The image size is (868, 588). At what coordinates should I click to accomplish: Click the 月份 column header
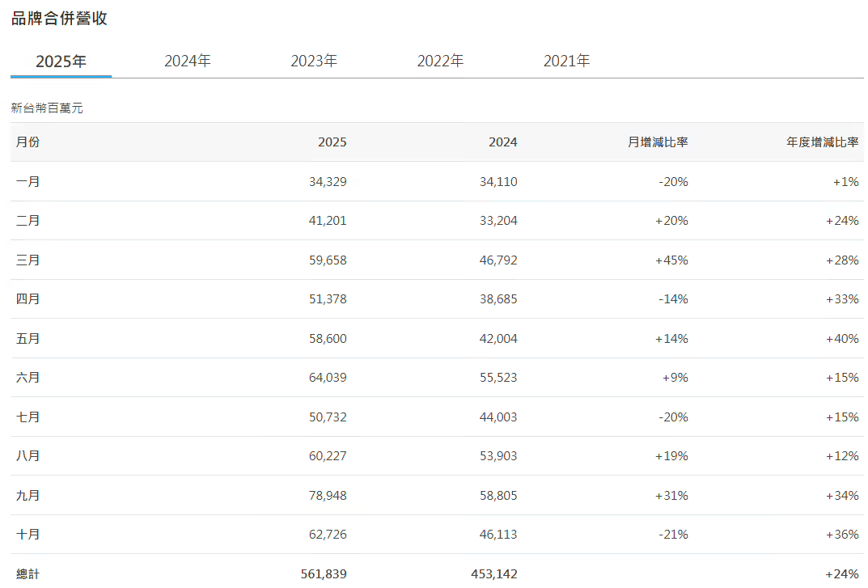28,142
